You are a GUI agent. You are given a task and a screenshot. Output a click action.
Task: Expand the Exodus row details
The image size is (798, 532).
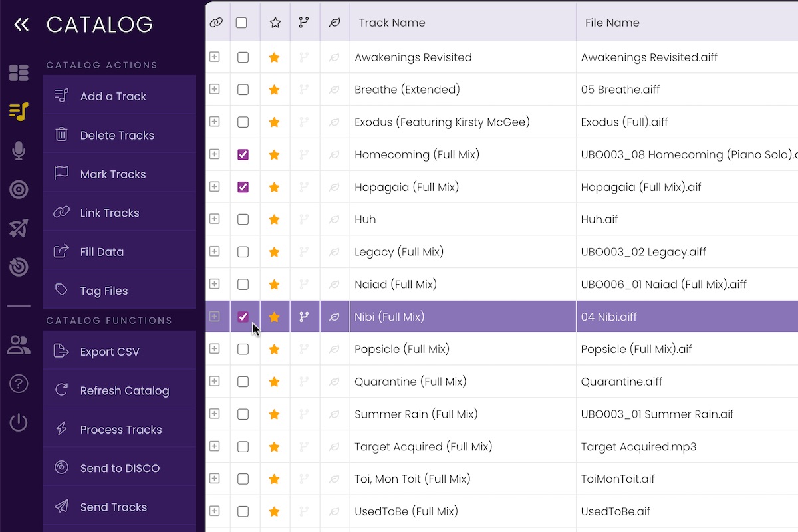pos(215,122)
